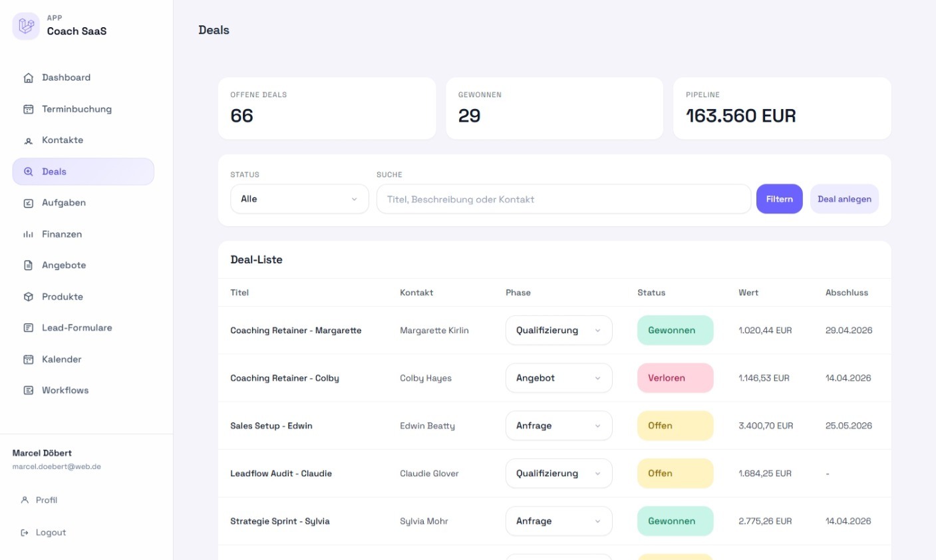The height and width of the screenshot is (560, 936).
Task: Click the Titel column header
Action: tap(239, 293)
